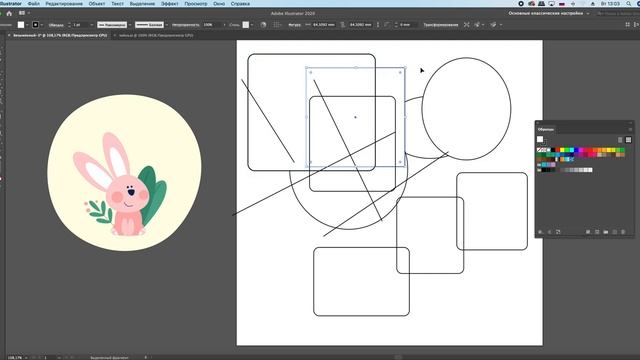Click the Образцы panel tab

(546, 129)
